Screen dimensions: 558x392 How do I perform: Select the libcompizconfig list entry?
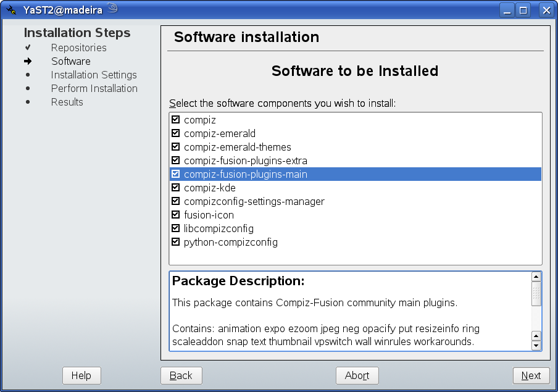355,228
